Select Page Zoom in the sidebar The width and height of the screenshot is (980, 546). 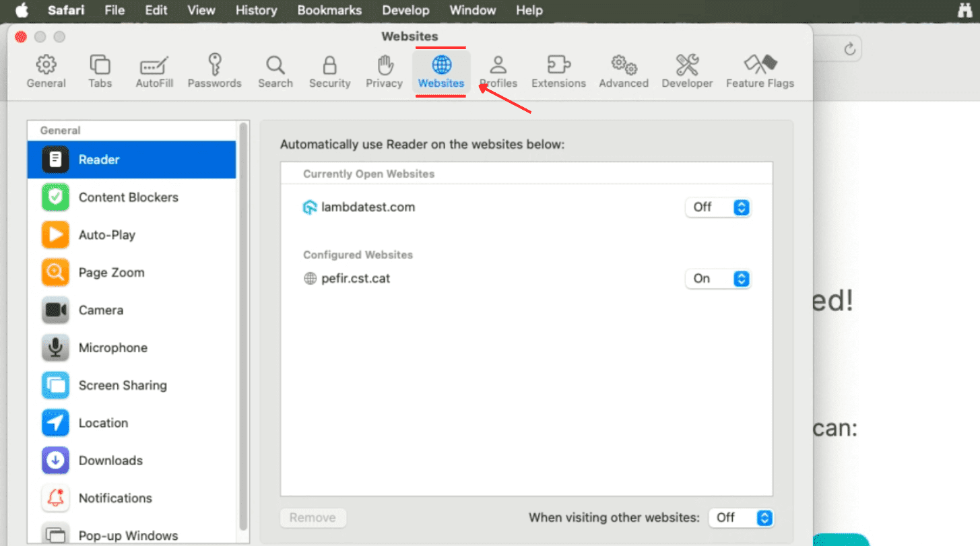[x=132, y=273]
